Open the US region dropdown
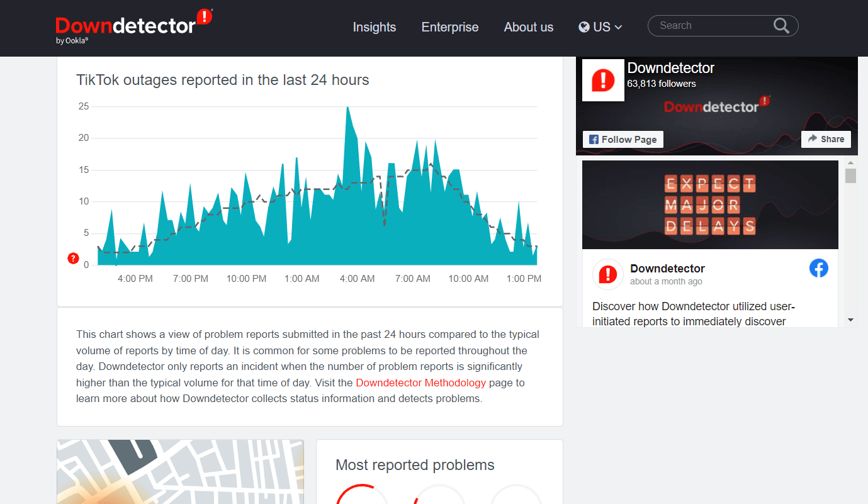The height and width of the screenshot is (504, 868). tap(600, 27)
